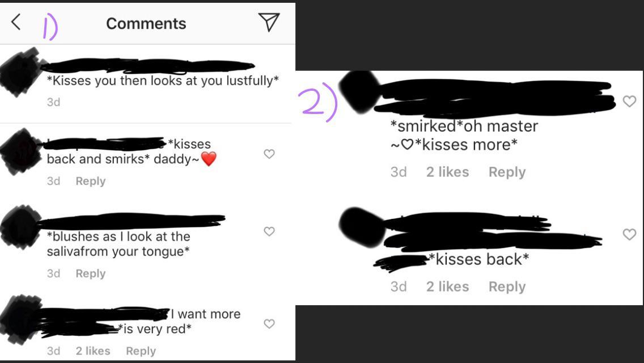Viewport: 644px width, 363px height.
Task: Open 2 likes under right-side "kisses back"
Action: point(447,286)
